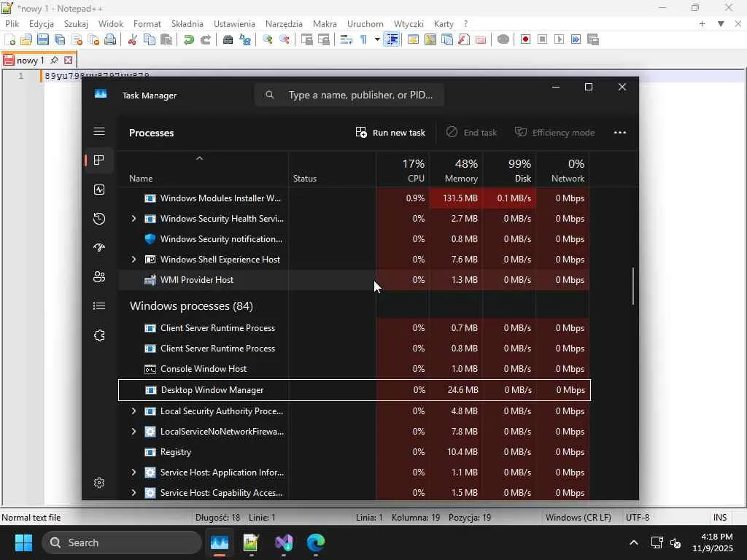Click the Save recorded macro icon
The image size is (747, 560).
[x=593, y=39]
